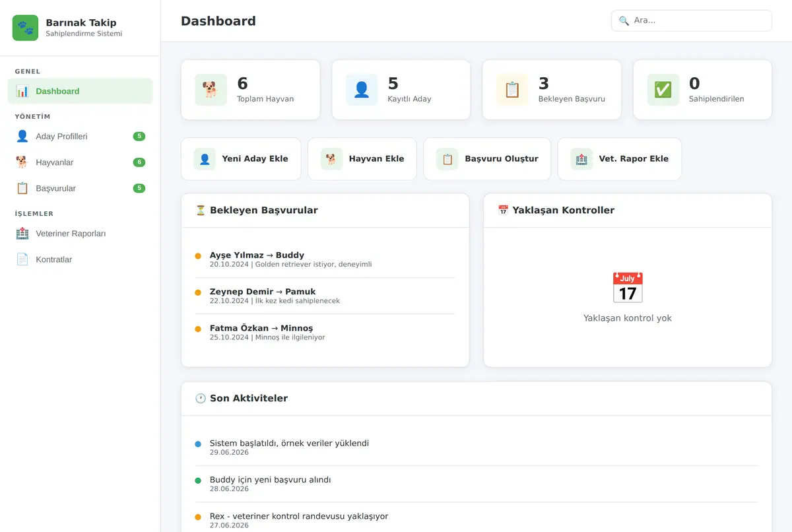Click the Aday Profilleri count badge
The width and height of the screenshot is (792, 532).
139,137
